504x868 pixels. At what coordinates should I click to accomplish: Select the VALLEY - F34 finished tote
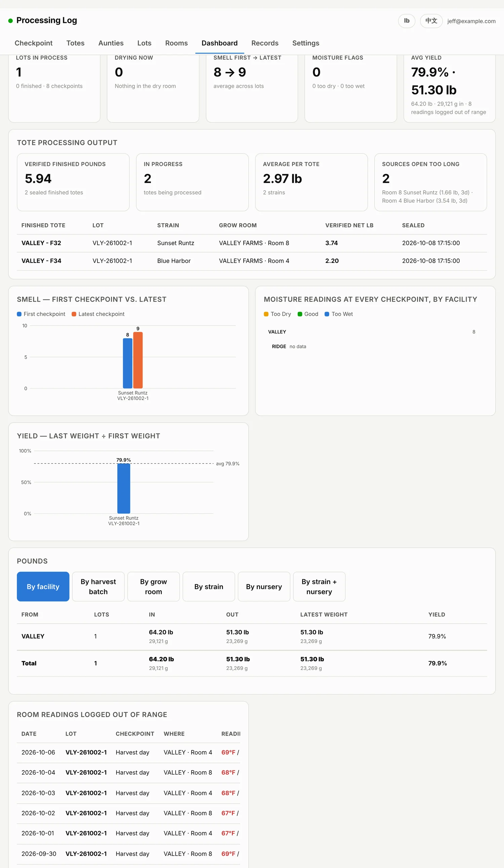coord(41,261)
